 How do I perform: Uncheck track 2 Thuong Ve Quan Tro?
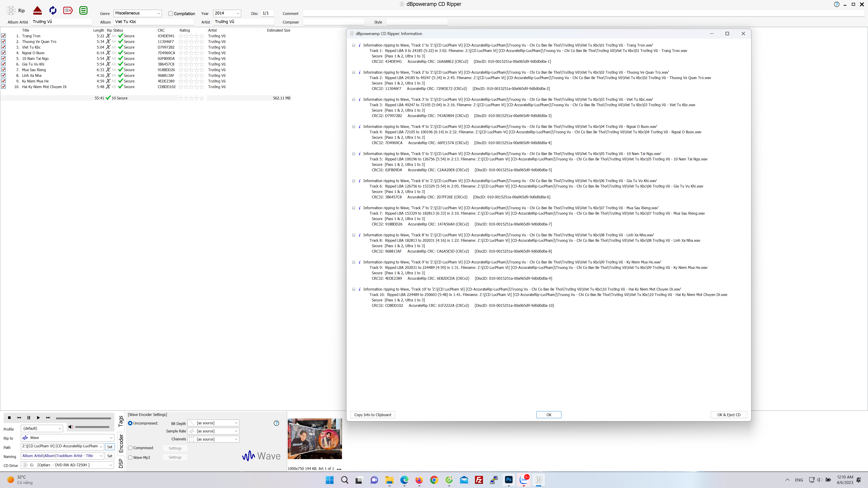click(3, 41)
